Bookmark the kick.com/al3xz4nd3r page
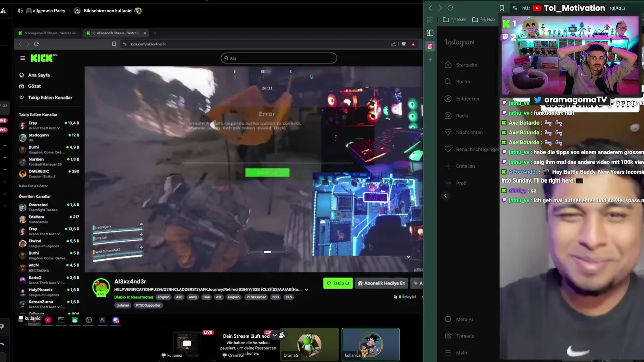This screenshot has height=362, width=644. [x=114, y=44]
